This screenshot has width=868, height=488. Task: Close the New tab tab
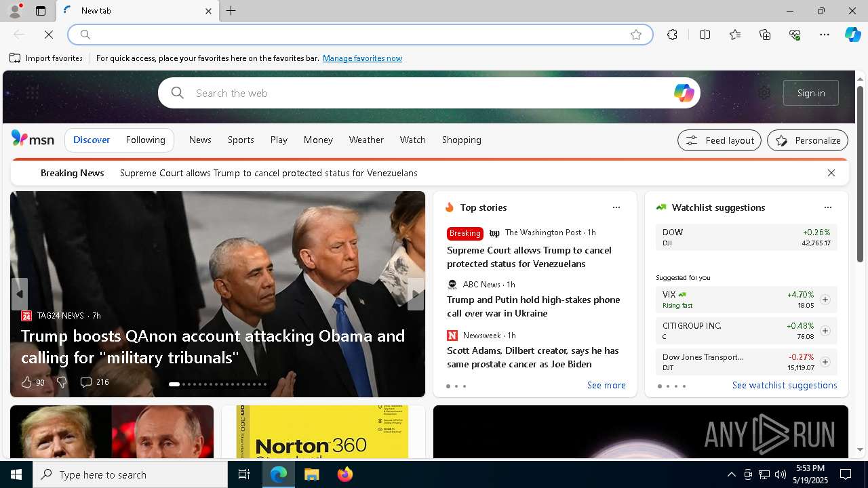208,11
